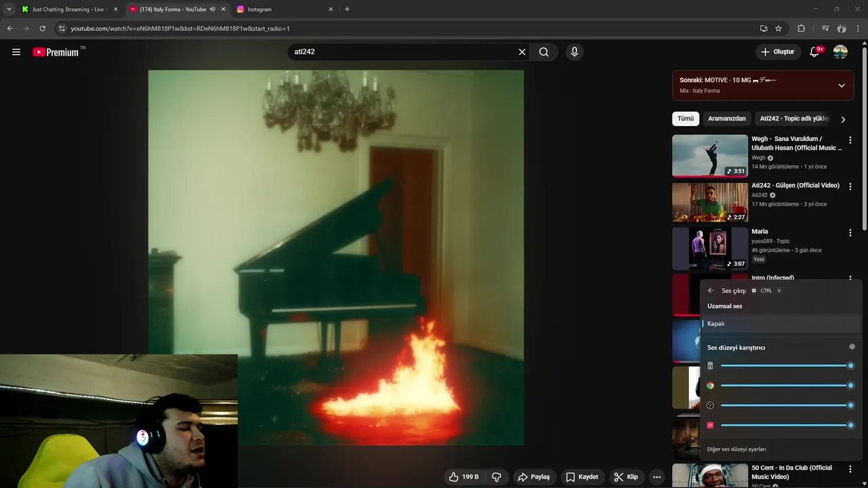This screenshot has width=868, height=488.
Task: Open the YouTube account avatar menu
Action: click(x=840, y=52)
